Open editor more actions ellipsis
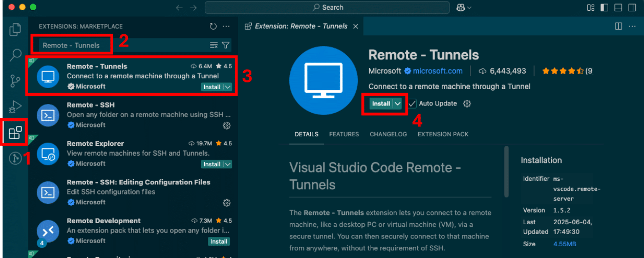Image resolution: width=644 pixels, height=258 pixels. pos(633,26)
